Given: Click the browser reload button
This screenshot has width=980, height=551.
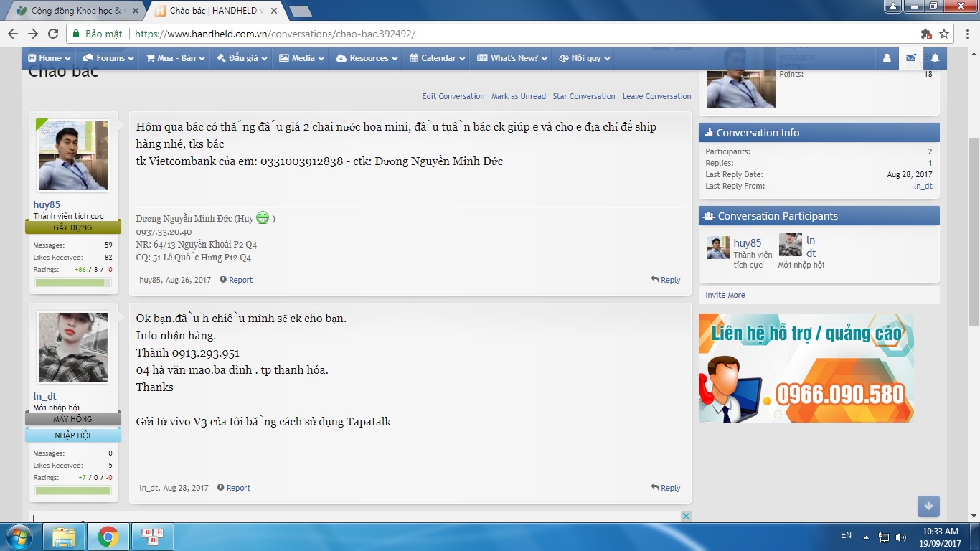Looking at the screenshot, I should [x=53, y=34].
